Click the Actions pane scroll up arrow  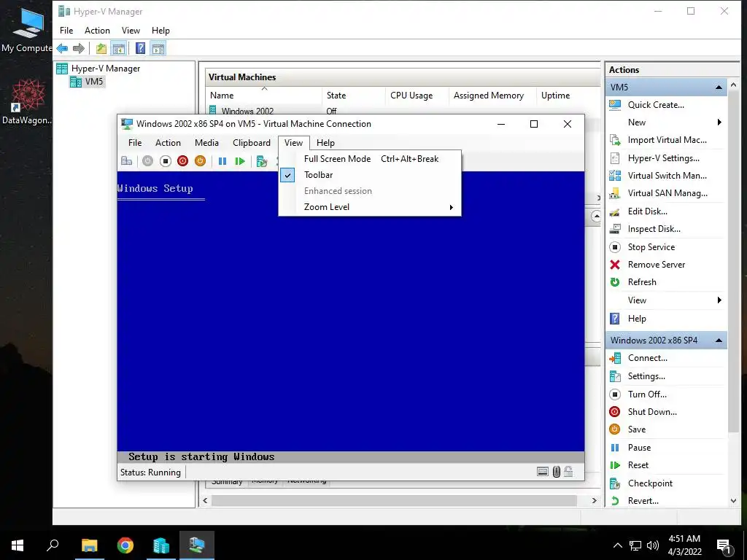point(734,85)
